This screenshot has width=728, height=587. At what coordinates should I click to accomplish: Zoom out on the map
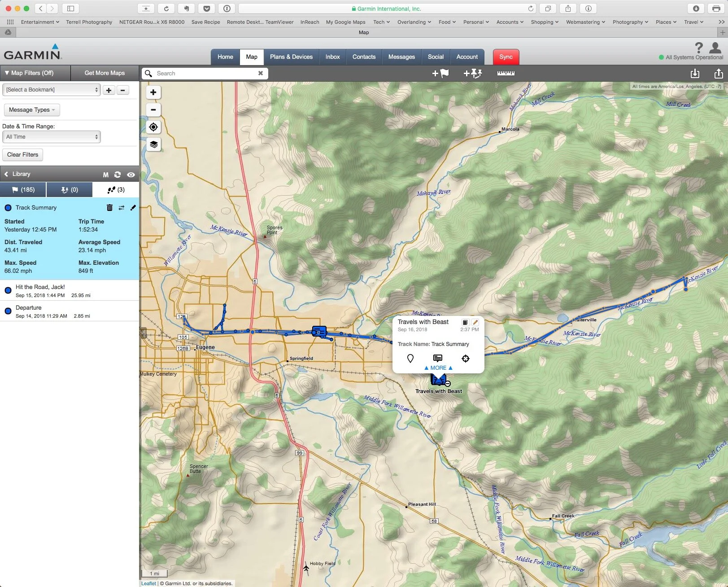(x=153, y=110)
